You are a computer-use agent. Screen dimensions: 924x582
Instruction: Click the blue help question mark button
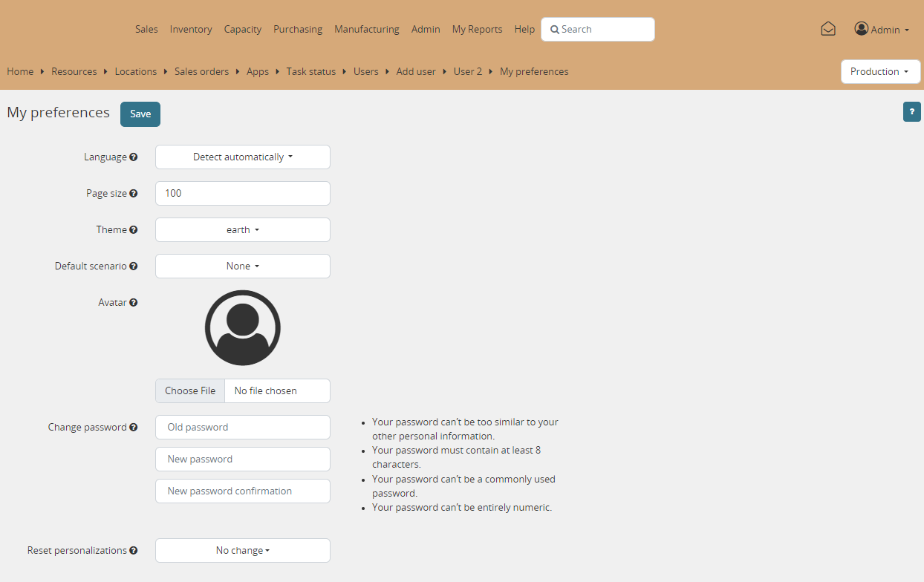point(912,111)
